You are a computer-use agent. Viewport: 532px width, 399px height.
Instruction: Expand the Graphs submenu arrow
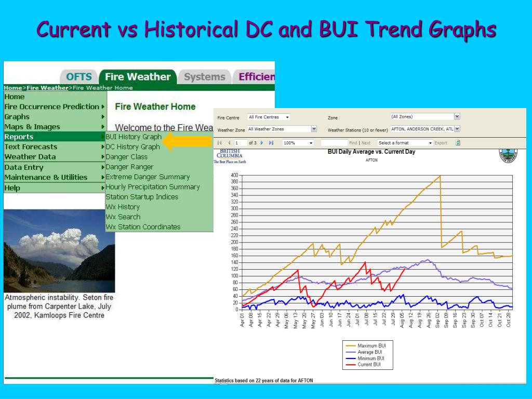pos(103,117)
